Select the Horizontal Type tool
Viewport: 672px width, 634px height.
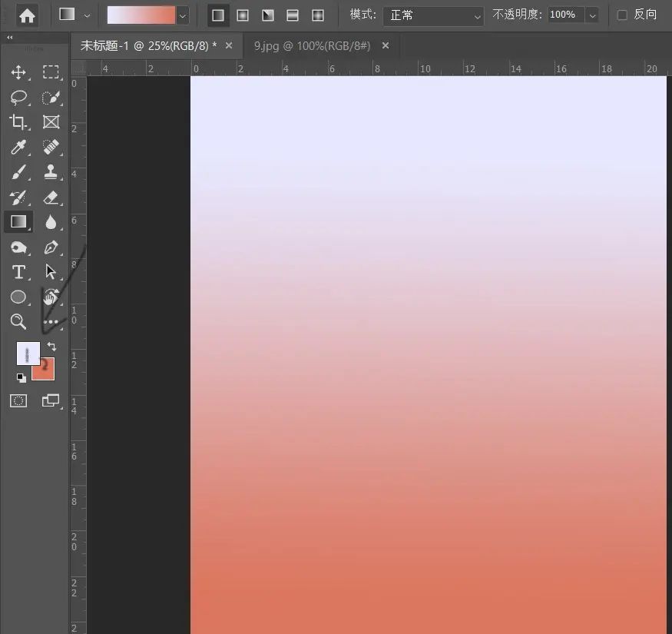18,272
